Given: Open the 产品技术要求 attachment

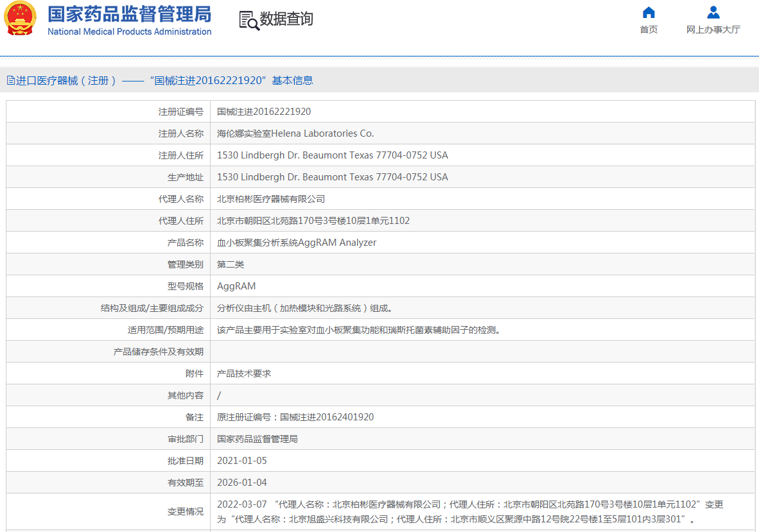Looking at the screenshot, I should click(x=243, y=373).
